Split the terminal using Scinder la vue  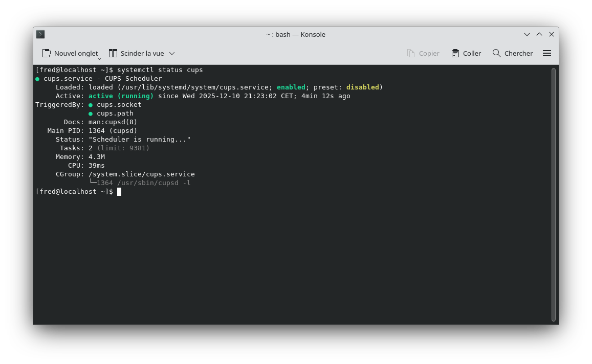(142, 53)
